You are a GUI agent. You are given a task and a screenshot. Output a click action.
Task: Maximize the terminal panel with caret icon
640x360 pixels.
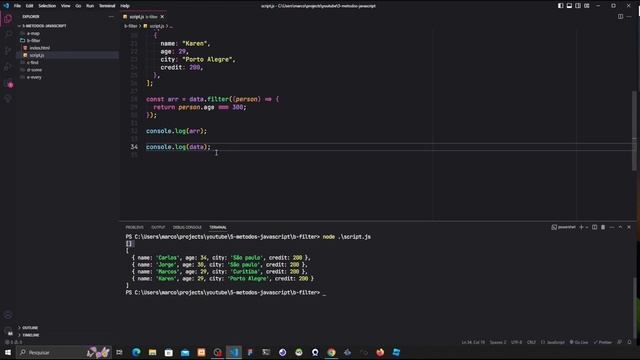coord(620,227)
